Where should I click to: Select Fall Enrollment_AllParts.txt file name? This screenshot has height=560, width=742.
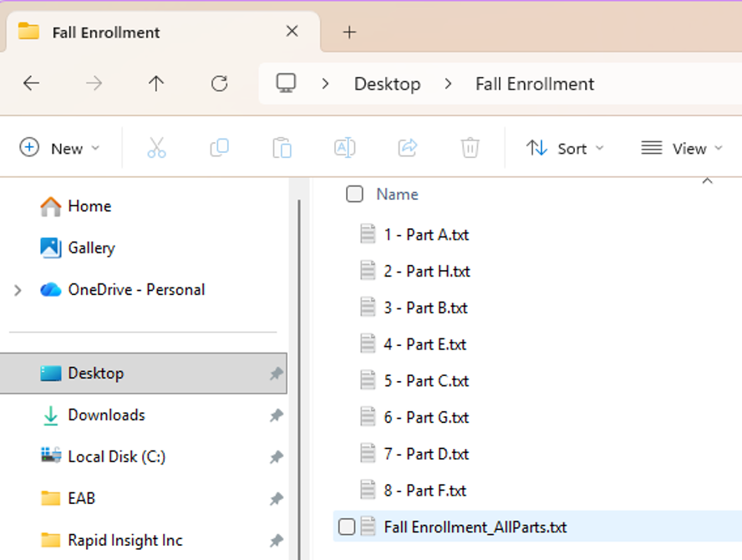(x=475, y=527)
